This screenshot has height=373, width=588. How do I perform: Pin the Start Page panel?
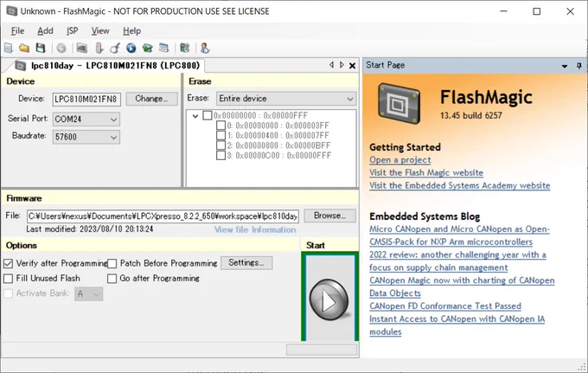point(579,66)
